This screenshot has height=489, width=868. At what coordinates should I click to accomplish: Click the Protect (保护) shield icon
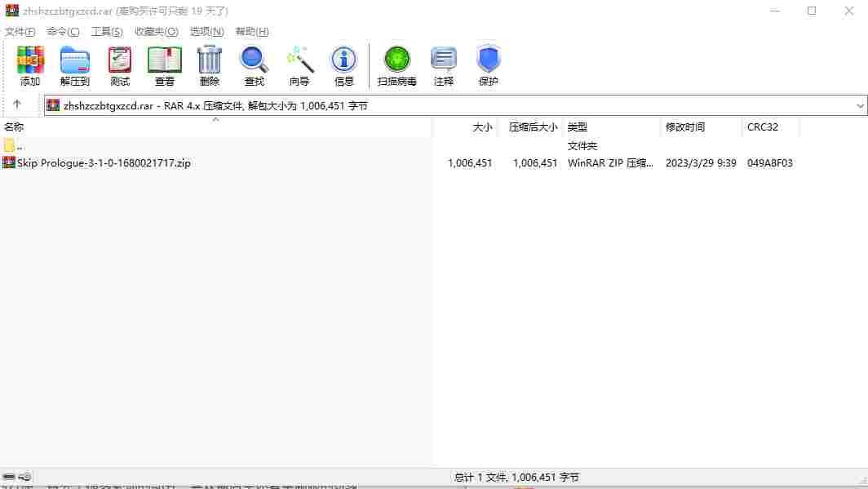[x=488, y=66]
